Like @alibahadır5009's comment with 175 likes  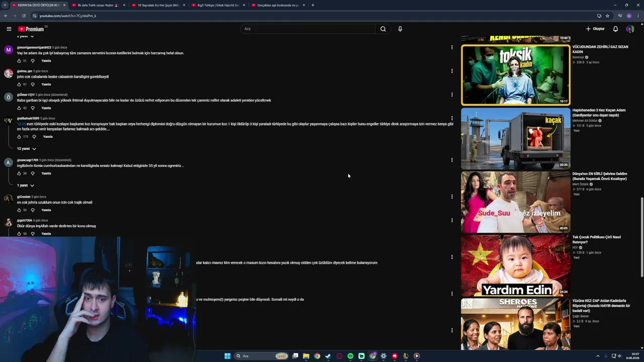coord(19,137)
